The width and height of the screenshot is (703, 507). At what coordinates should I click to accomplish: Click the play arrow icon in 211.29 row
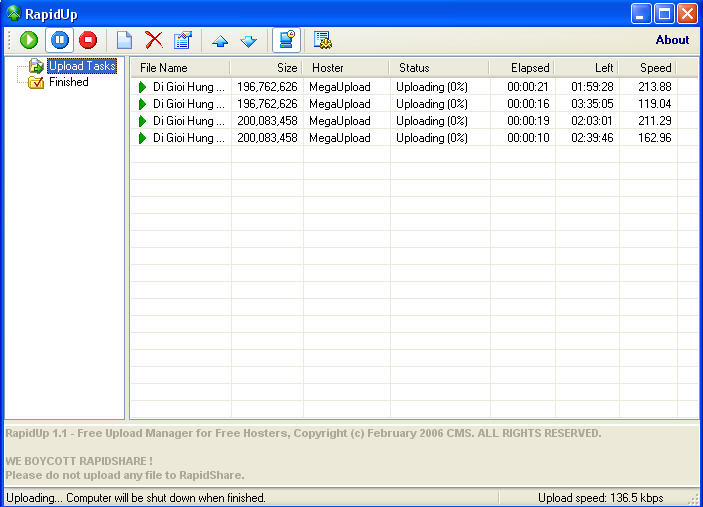click(143, 121)
